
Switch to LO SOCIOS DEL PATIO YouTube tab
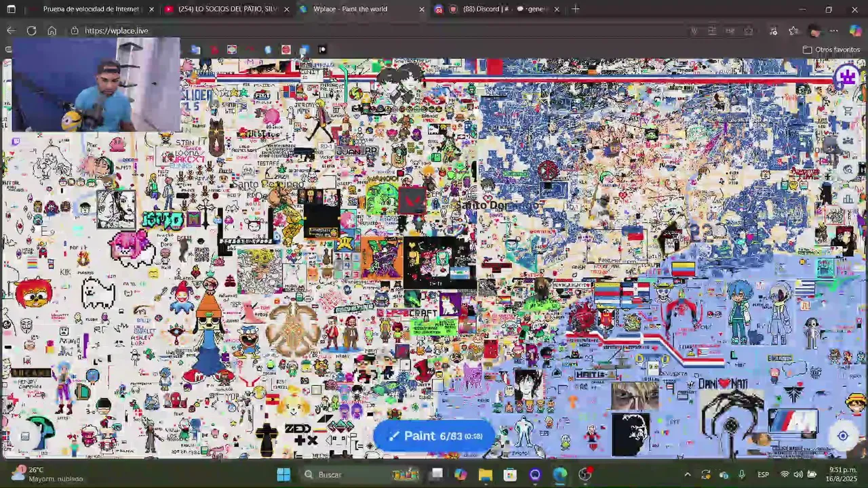tap(226, 9)
